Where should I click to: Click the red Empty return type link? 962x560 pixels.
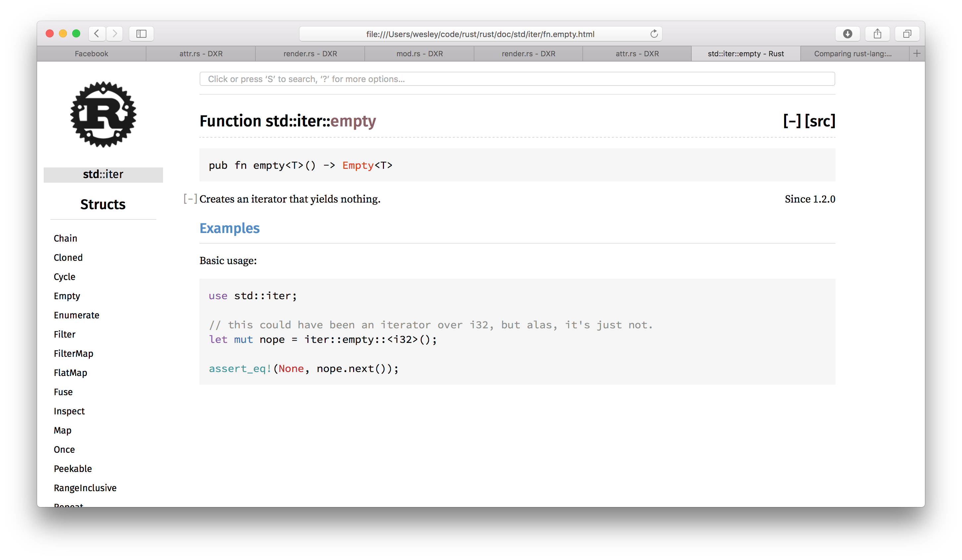358,165
